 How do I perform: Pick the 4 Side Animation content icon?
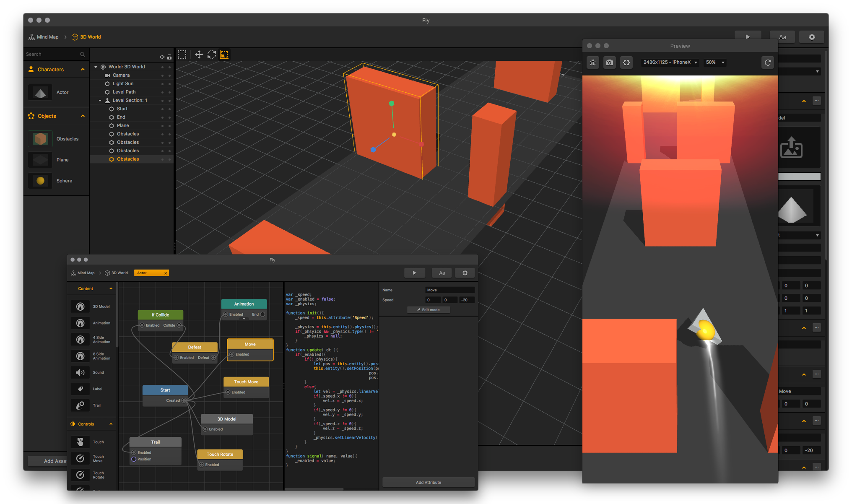point(80,339)
